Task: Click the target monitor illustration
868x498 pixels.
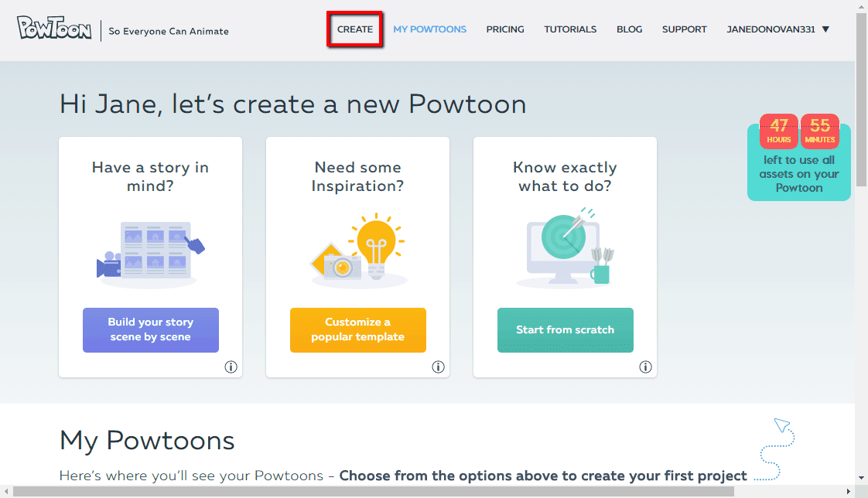Action: pos(566,248)
